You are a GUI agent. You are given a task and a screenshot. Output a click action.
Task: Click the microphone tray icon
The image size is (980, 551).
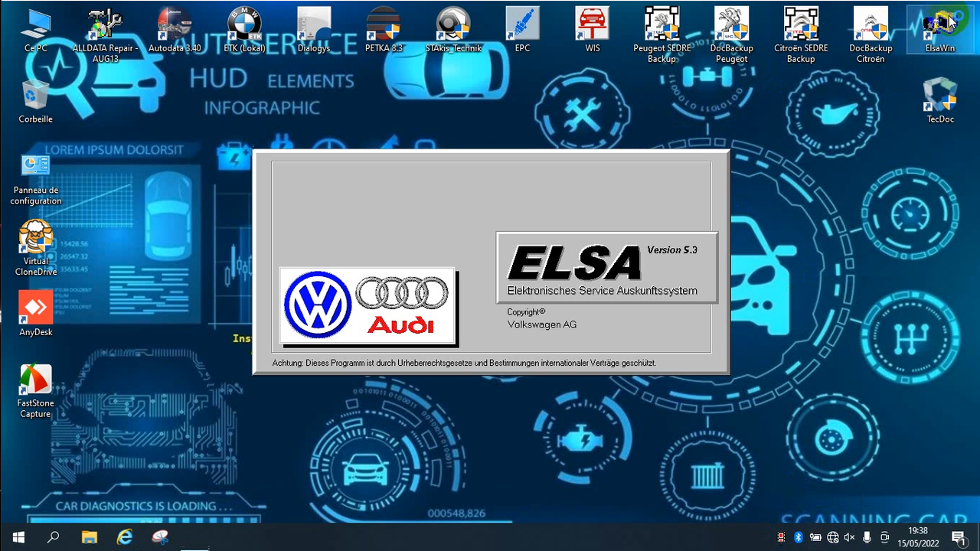click(x=867, y=537)
